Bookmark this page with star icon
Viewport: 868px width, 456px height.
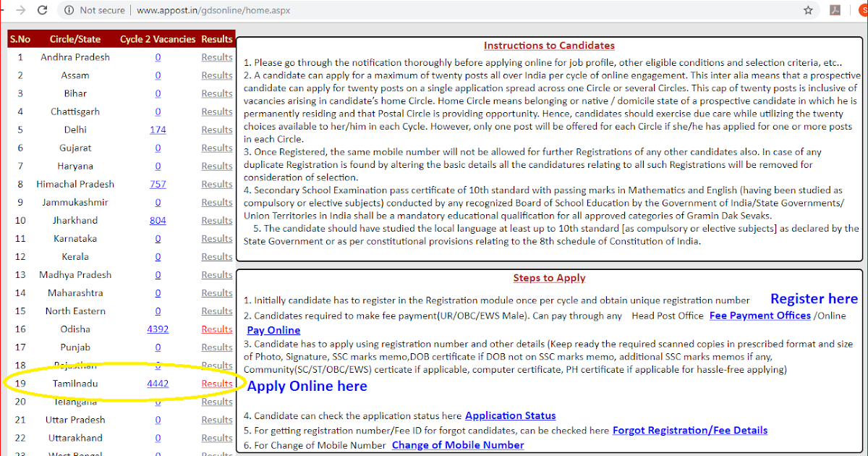[808, 11]
